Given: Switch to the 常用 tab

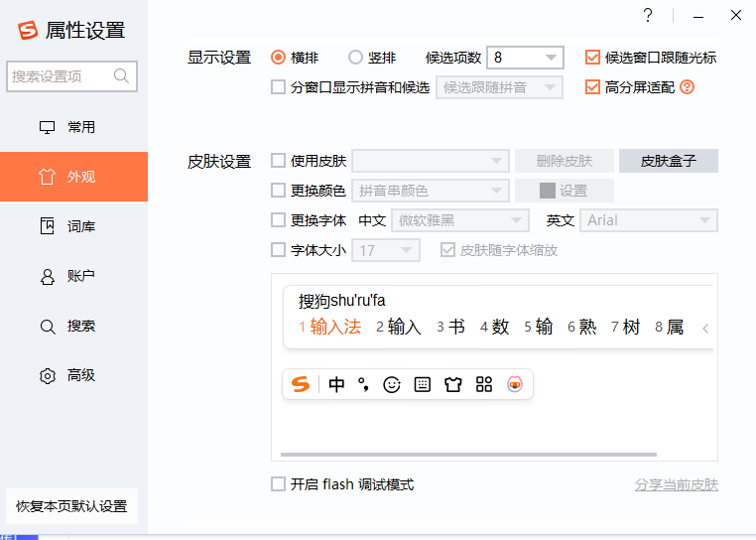Looking at the screenshot, I should tap(73, 127).
